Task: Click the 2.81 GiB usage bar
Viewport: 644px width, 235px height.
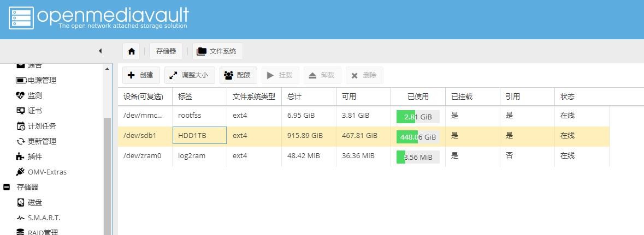Action: [418, 117]
